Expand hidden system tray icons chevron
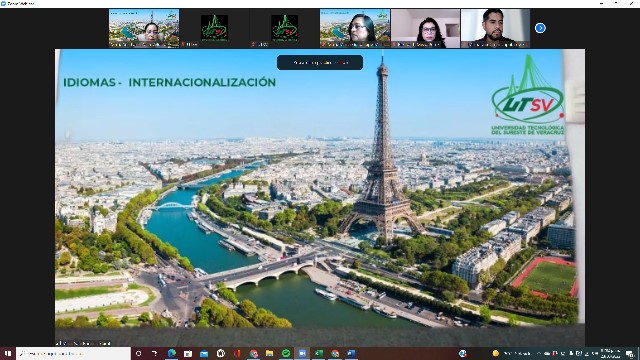Viewport: 640px width, 360px height. [x=538, y=353]
